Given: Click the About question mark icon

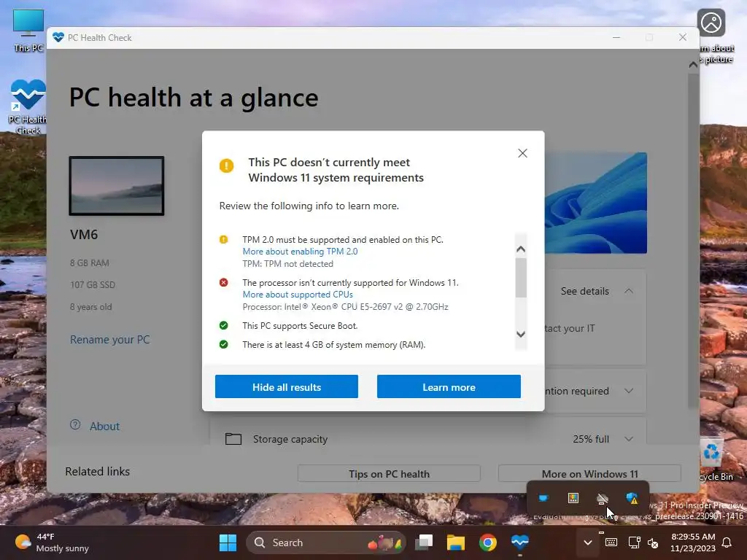Looking at the screenshot, I should click(x=75, y=425).
